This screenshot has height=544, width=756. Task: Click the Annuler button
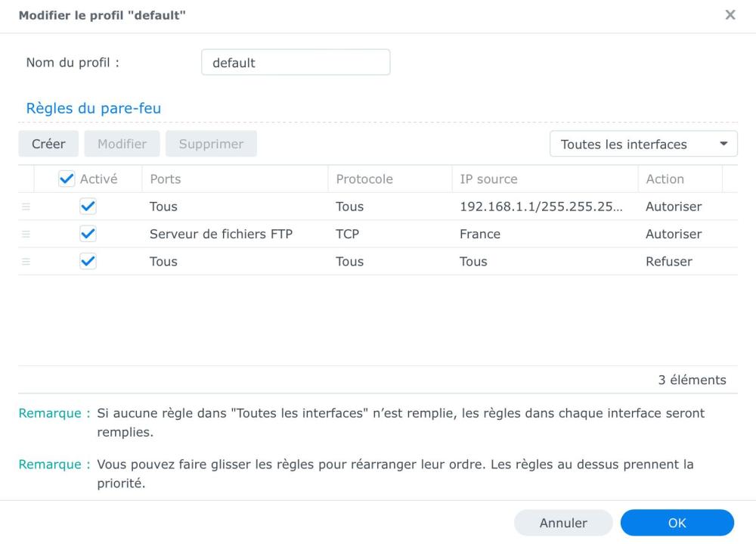point(563,523)
